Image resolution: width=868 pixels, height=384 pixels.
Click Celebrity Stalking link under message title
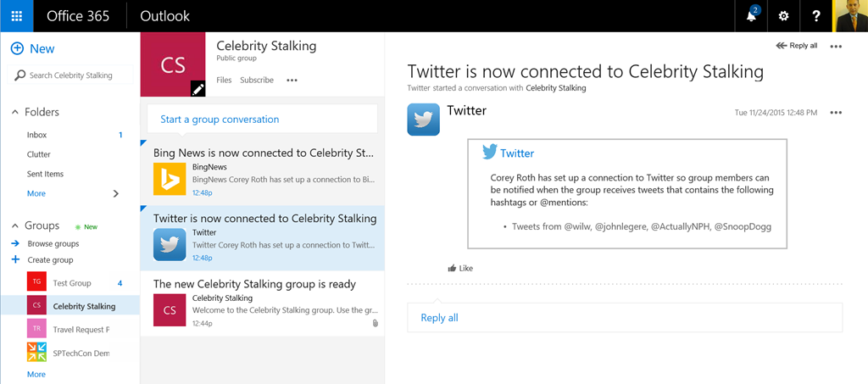(x=556, y=87)
